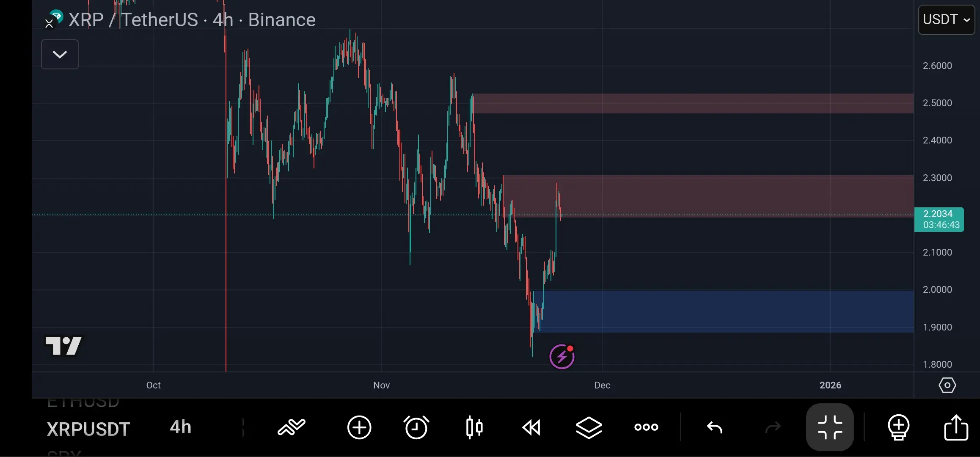Start bar replay with rewind icon
Viewport: 980px width, 457px height.
click(x=531, y=427)
